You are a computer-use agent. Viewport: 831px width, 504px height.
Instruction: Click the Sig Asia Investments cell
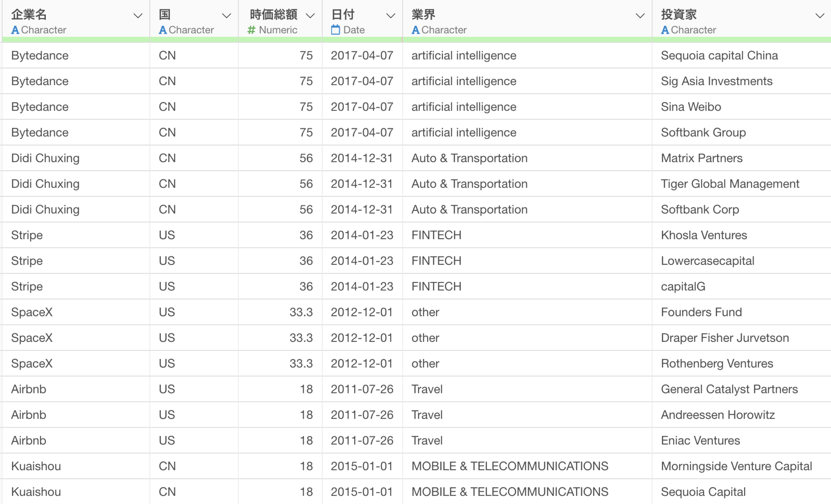point(741,81)
